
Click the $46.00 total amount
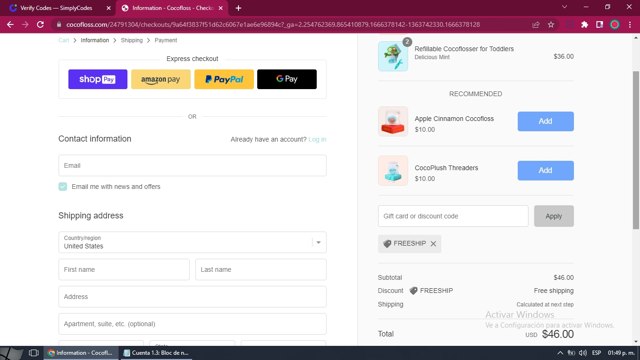[x=558, y=334]
